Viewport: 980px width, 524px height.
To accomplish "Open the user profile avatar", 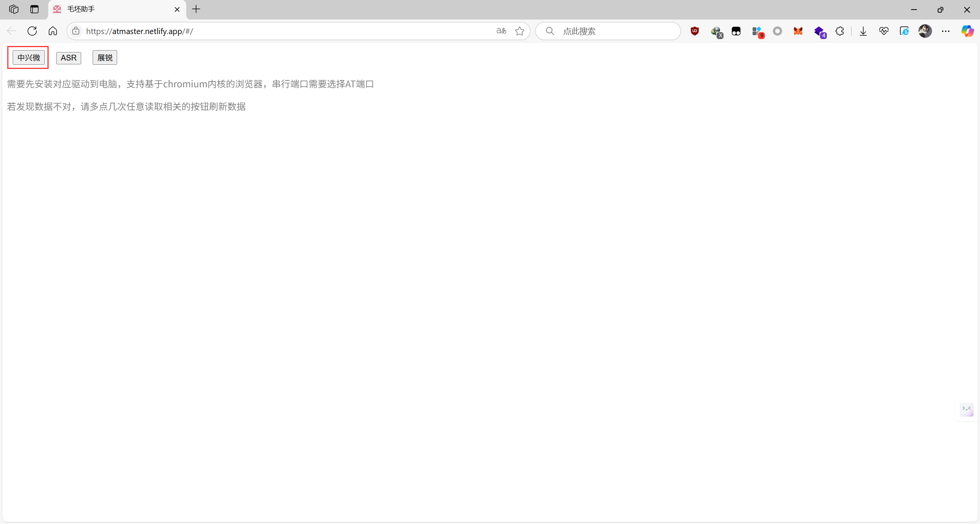I will tap(925, 31).
